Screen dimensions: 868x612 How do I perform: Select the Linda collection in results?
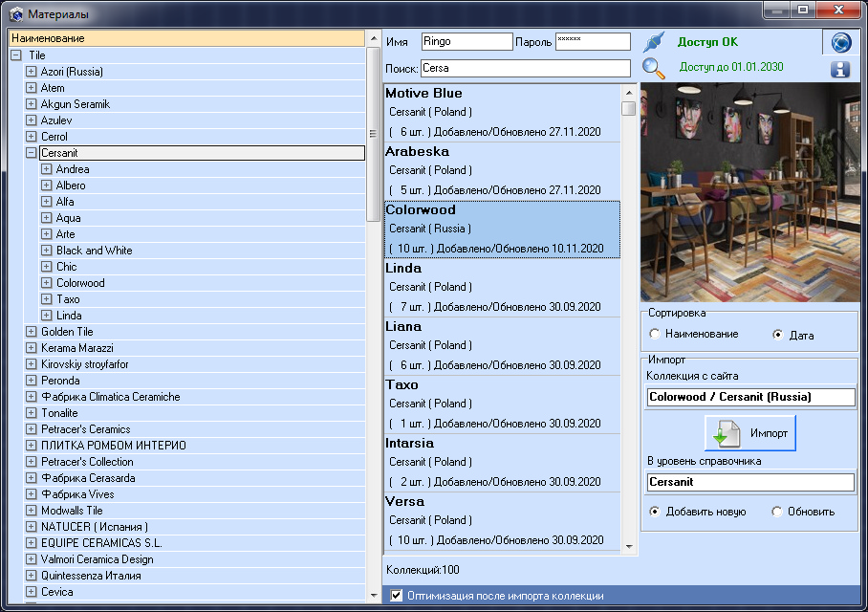(502, 288)
